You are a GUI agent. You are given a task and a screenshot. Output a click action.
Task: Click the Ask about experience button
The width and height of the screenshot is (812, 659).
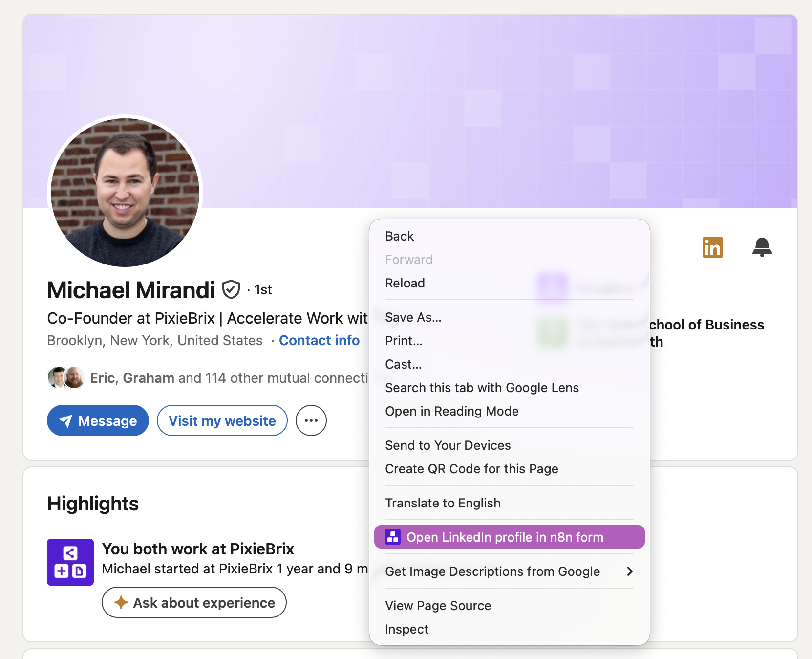pos(194,602)
